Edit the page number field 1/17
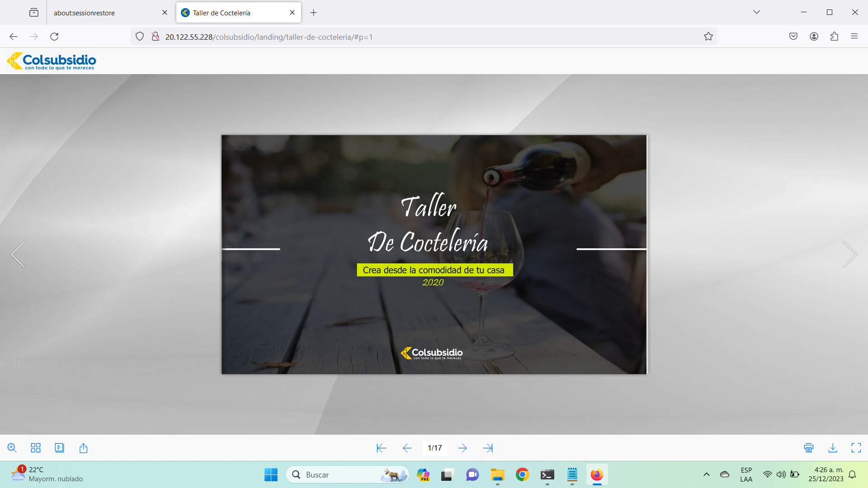Viewport: 868px width, 488px height. coord(435,448)
